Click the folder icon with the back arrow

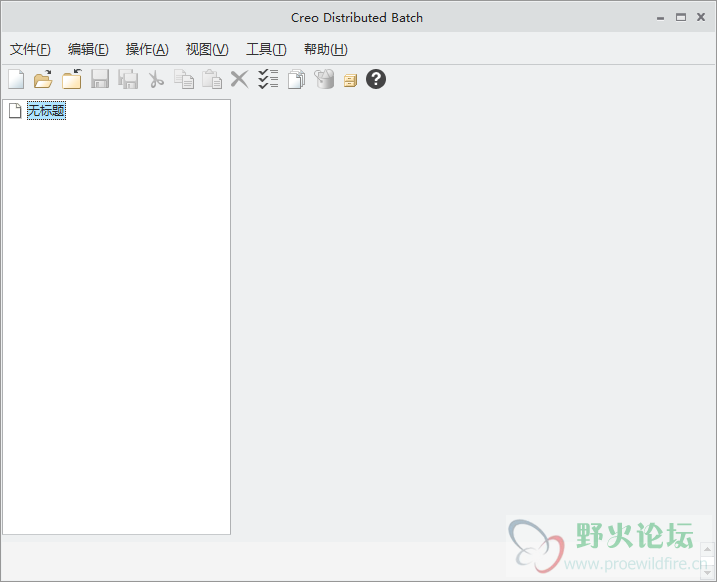pyautogui.click(x=72, y=79)
